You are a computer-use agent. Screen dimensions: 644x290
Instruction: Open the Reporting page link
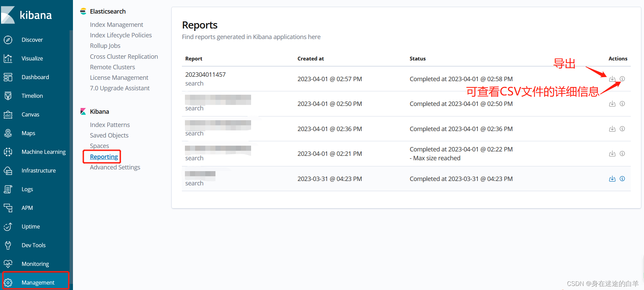click(104, 157)
